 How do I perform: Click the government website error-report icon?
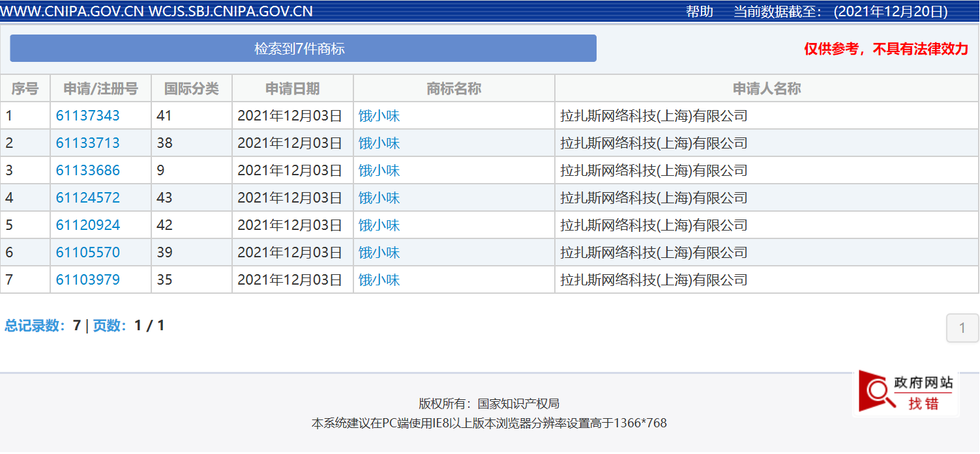click(x=906, y=392)
